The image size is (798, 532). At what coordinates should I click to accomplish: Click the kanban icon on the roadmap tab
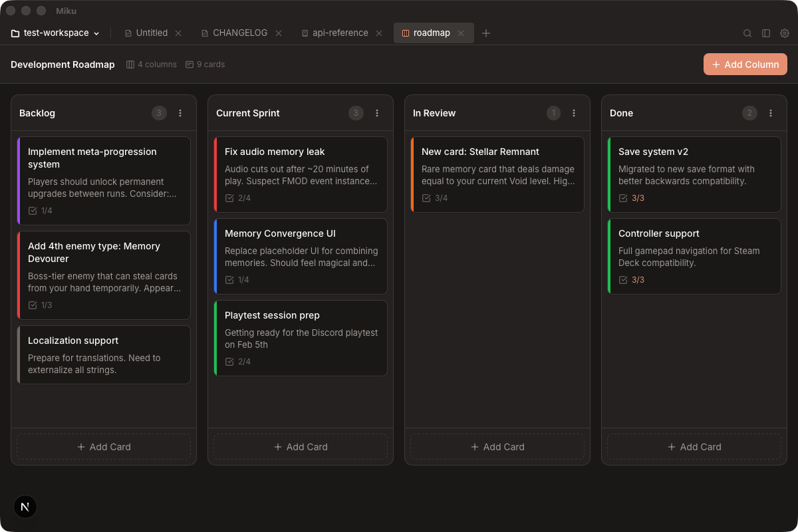[404, 33]
